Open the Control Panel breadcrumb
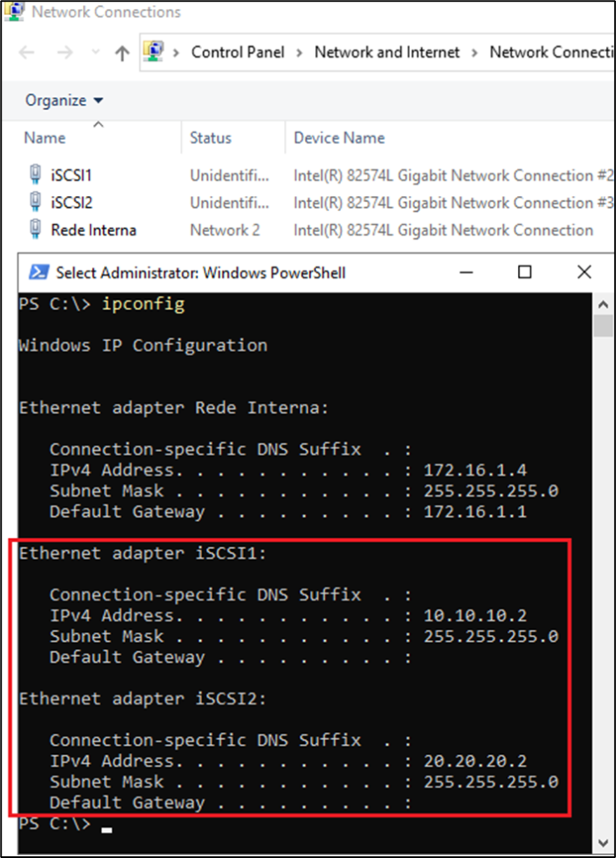Screen dimensions: 616x858 (238, 52)
